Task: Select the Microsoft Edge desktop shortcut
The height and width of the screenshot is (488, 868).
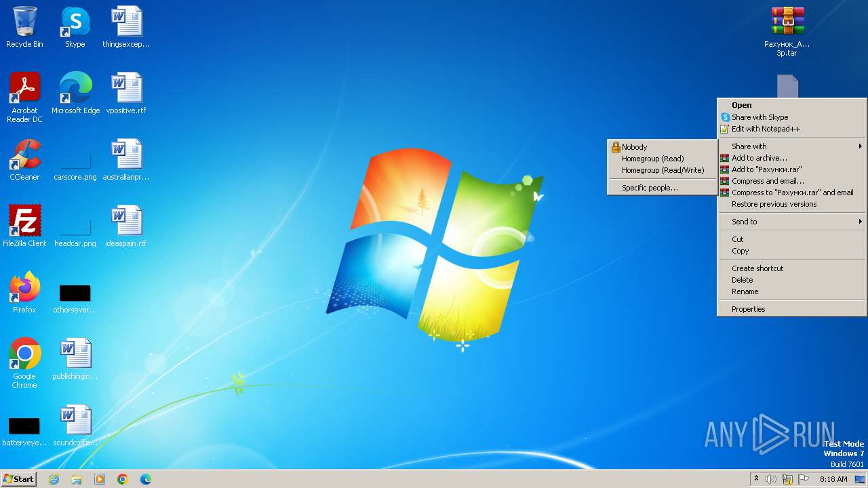Action: point(75,94)
